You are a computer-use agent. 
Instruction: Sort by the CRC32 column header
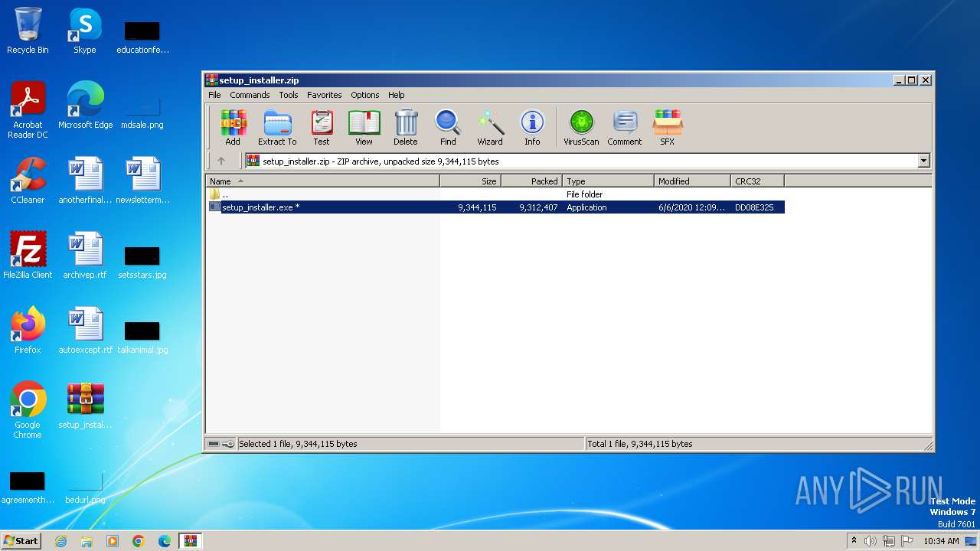[x=758, y=181]
